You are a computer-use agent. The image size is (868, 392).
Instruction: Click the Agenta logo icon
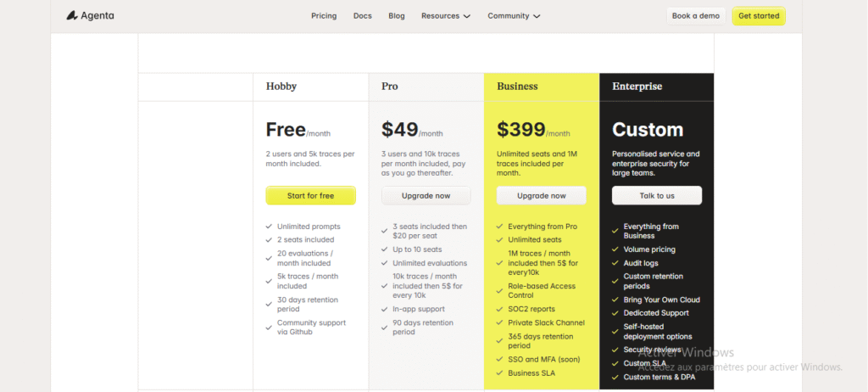coord(73,16)
